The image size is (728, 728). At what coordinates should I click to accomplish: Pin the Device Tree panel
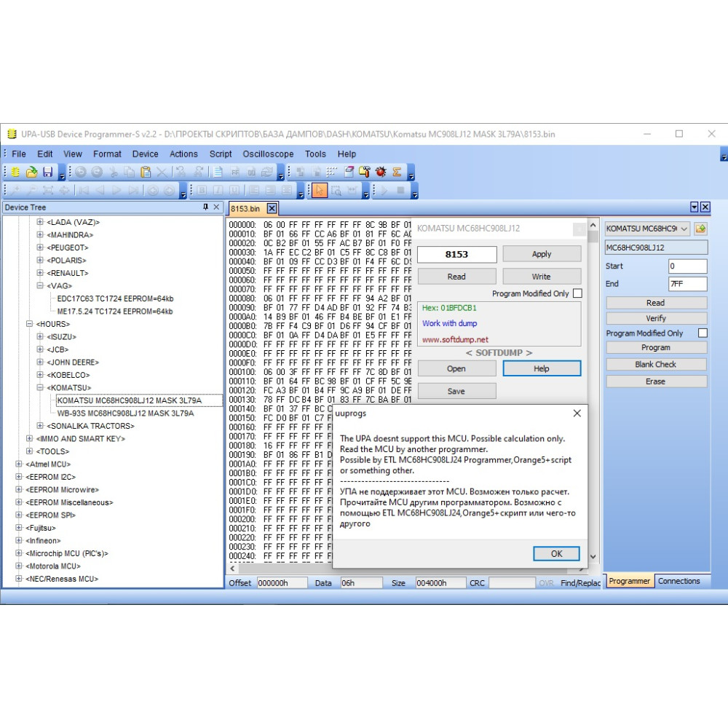[x=206, y=207]
